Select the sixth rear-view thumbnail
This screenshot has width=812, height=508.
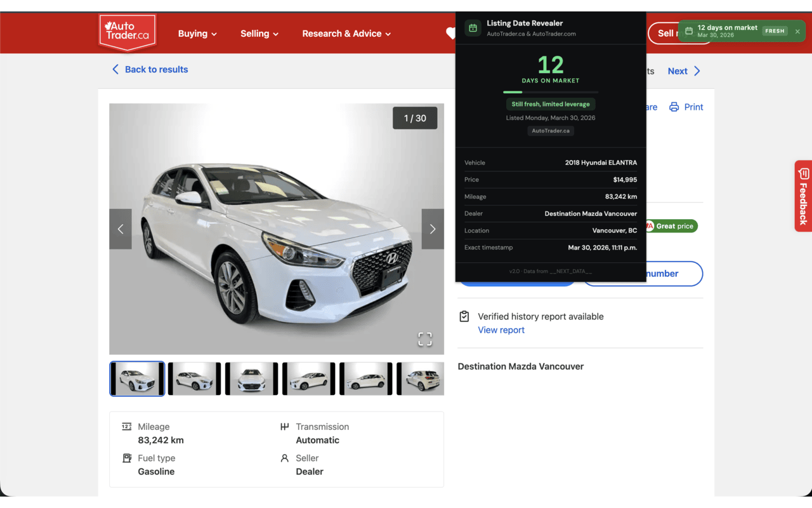click(x=420, y=378)
